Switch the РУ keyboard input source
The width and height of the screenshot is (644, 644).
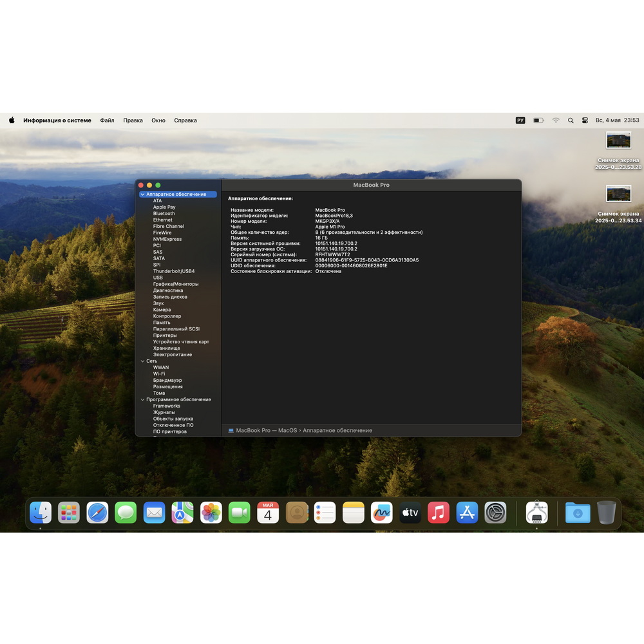tap(520, 120)
